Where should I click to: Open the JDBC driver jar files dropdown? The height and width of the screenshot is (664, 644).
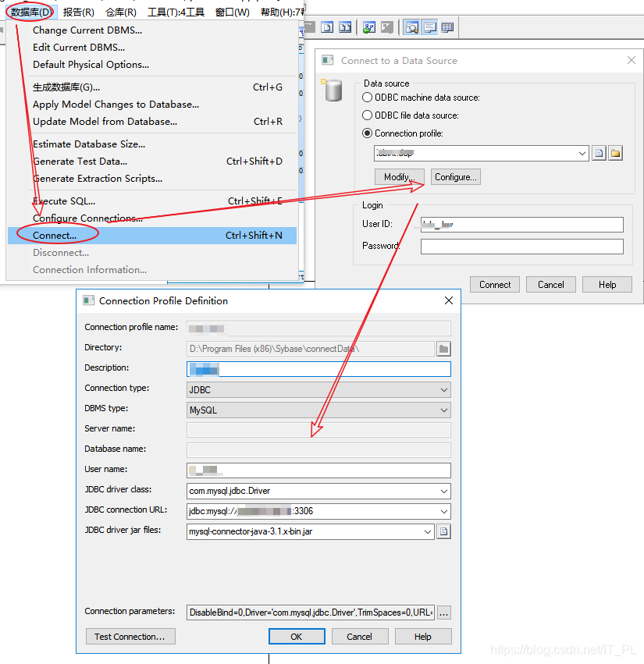pos(428,531)
